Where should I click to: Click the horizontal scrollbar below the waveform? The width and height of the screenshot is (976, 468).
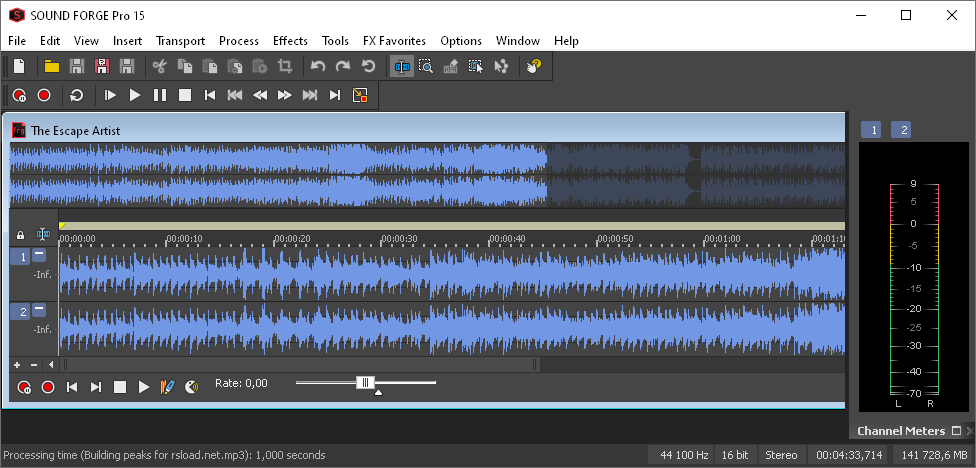click(300, 365)
